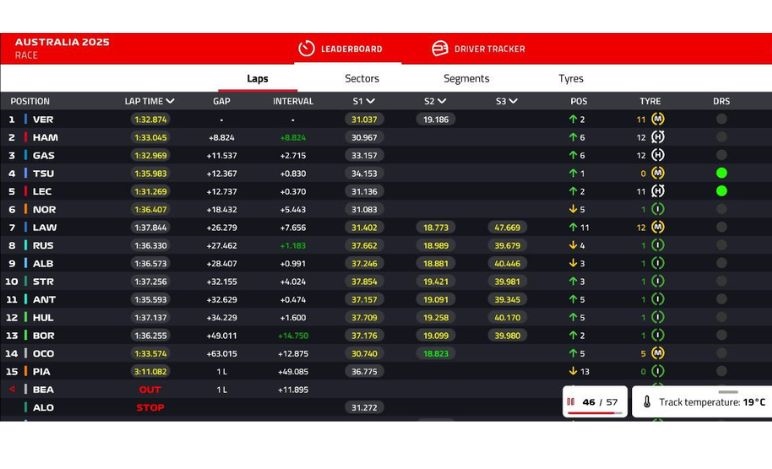This screenshot has height=469, width=772.
Task: Click the pause icon beside lap 46/57
Action: click(571, 402)
